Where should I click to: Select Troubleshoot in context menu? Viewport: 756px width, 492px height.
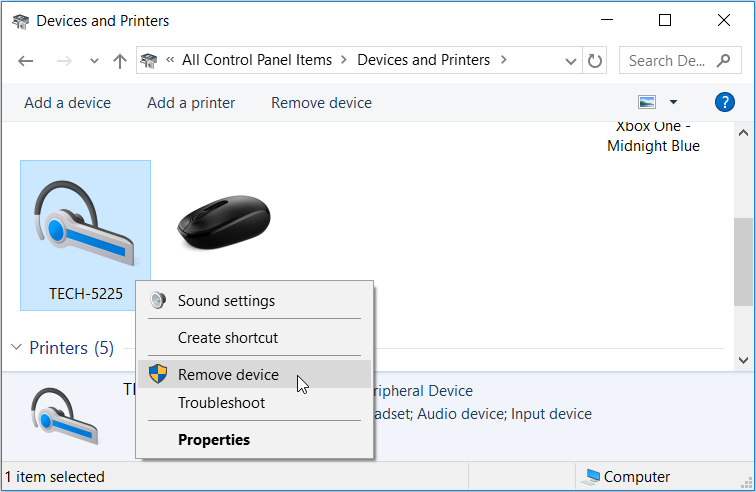tap(221, 403)
